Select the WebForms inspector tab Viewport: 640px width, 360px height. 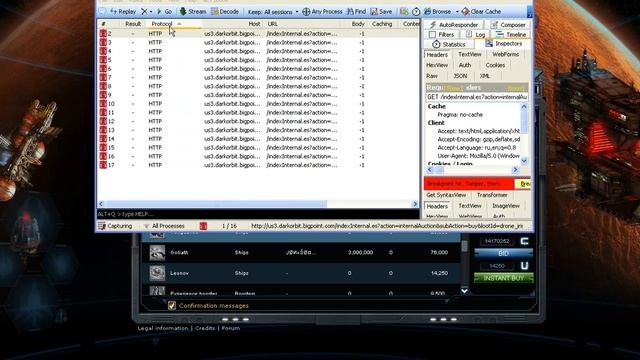(x=505, y=54)
